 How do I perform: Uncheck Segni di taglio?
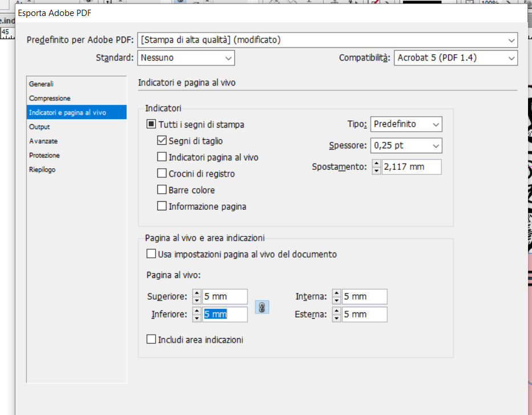click(162, 140)
